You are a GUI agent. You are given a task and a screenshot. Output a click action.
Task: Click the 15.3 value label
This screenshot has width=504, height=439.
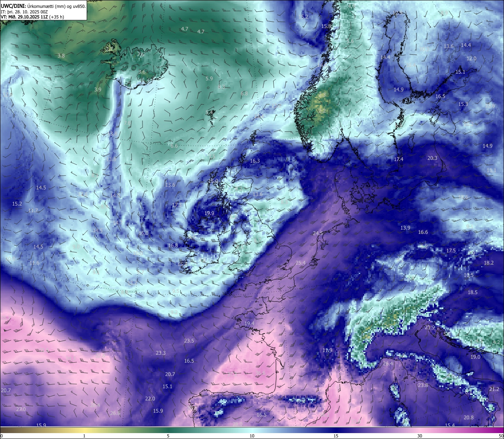coord(463,104)
